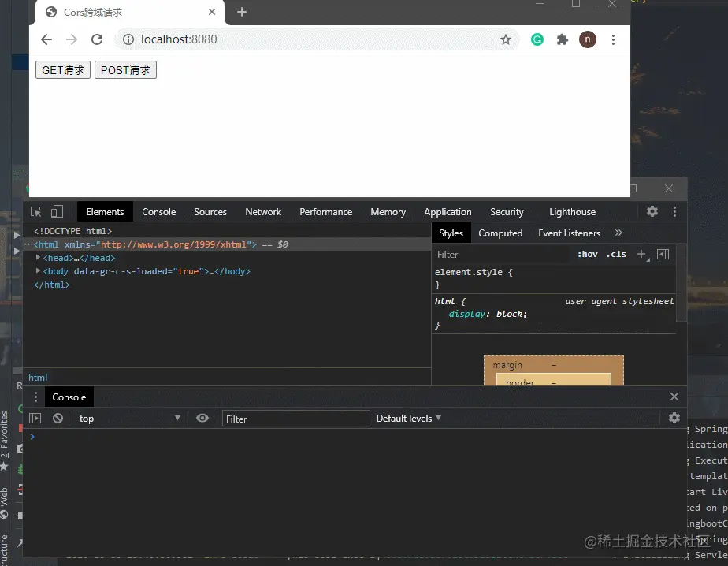
Task: Click the Styles filter field
Action: click(x=503, y=255)
